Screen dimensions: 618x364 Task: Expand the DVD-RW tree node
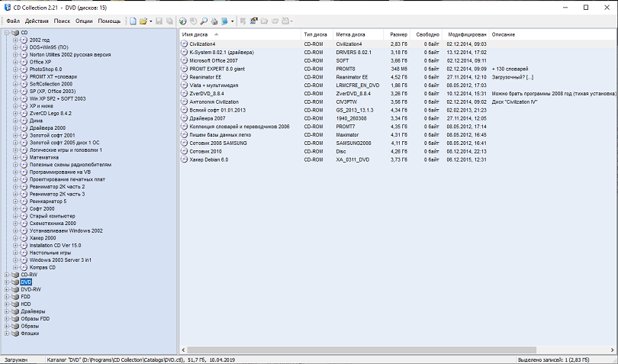point(7,289)
